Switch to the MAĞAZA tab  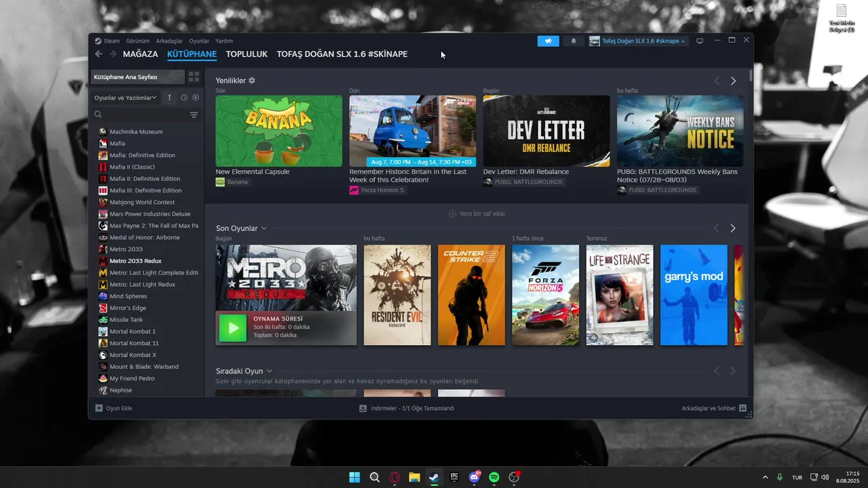click(x=140, y=54)
